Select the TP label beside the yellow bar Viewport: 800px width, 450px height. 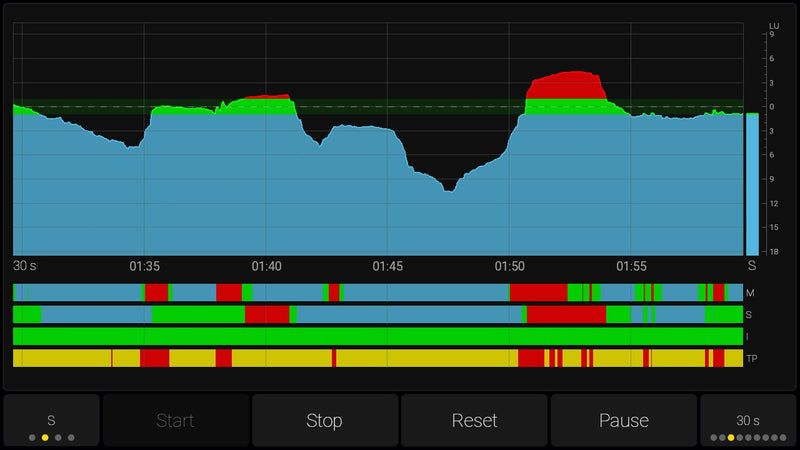point(751,358)
